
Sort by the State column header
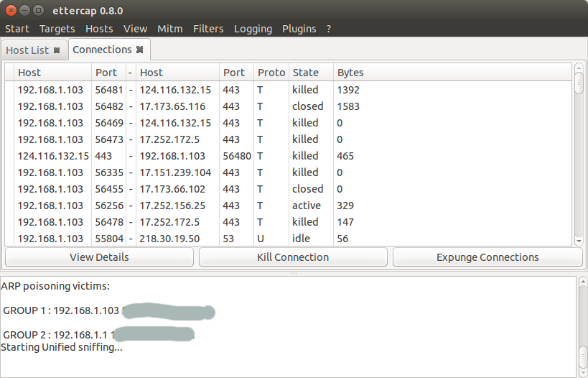311,73
